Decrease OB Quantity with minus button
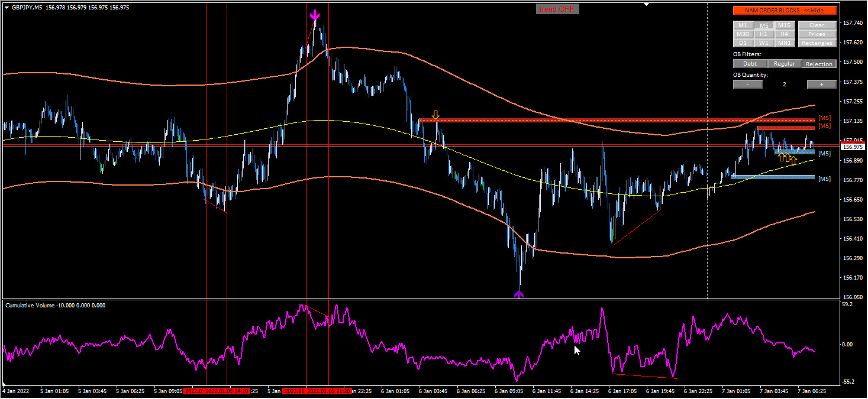This screenshot has width=868, height=399. coord(747,85)
